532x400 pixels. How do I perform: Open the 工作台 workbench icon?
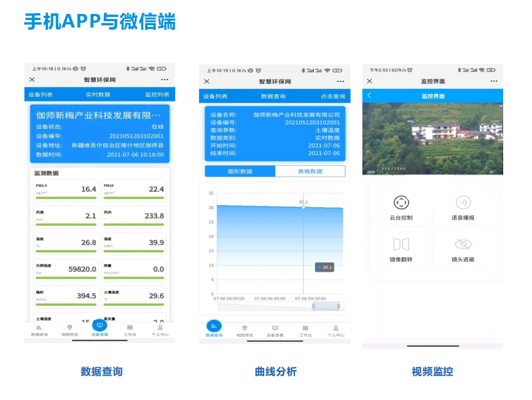click(x=130, y=328)
